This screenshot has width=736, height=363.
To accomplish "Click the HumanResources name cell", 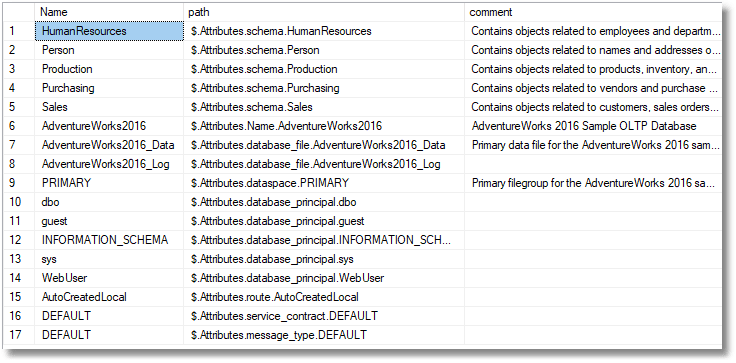I will click(x=109, y=31).
